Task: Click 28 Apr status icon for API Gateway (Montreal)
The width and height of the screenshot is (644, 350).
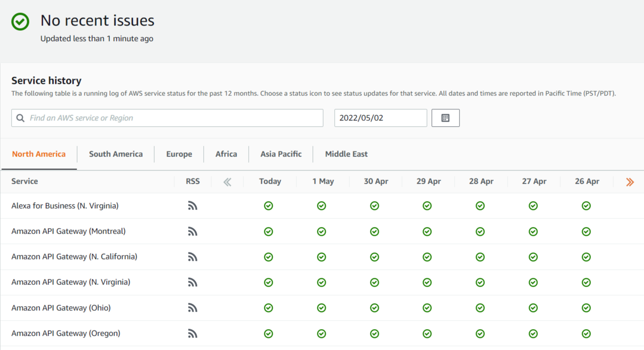Action: pos(480,231)
